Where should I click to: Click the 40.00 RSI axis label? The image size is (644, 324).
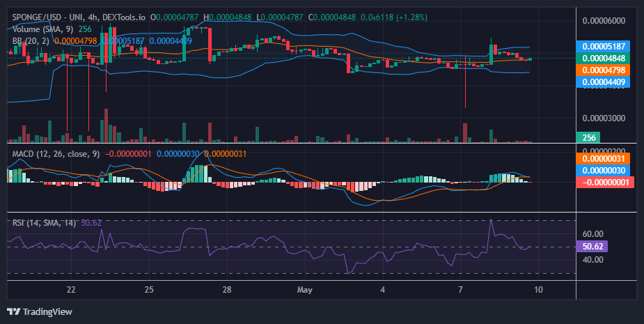(592, 259)
